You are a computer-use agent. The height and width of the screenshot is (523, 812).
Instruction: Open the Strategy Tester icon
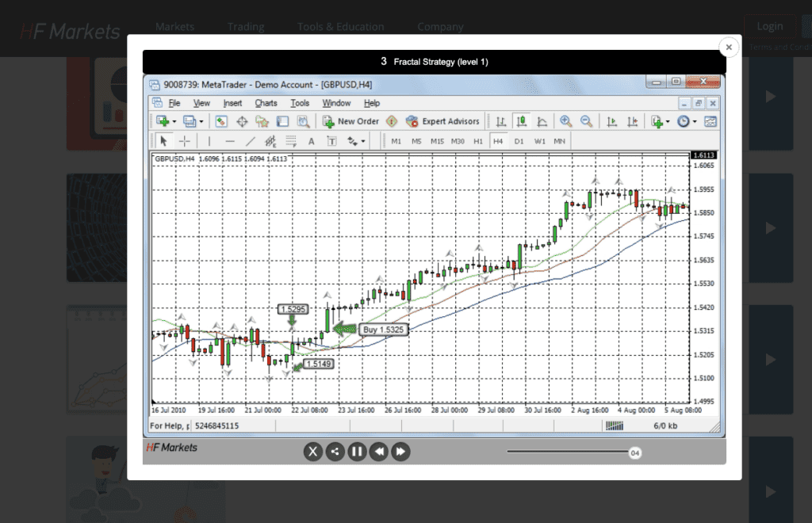point(303,121)
